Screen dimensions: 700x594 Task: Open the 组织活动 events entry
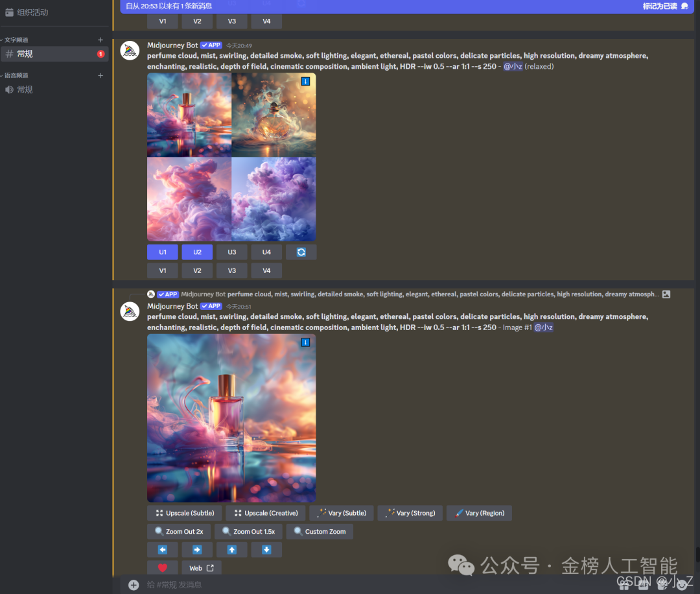tap(27, 12)
